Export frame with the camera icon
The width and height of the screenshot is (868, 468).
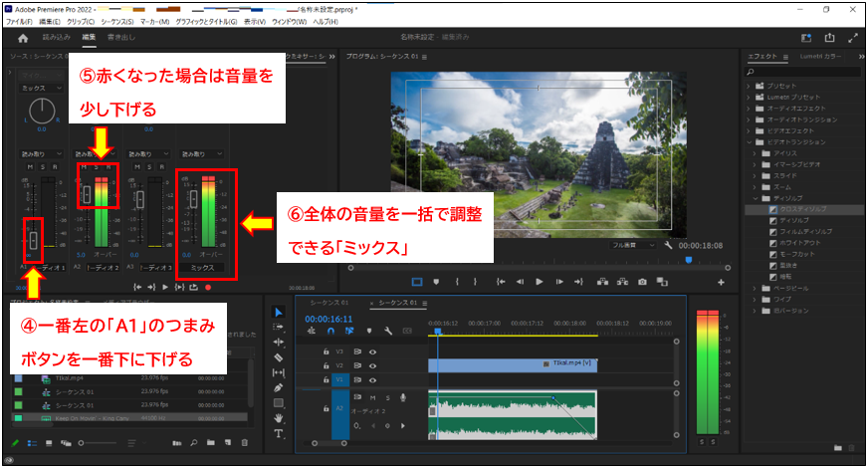(642, 282)
